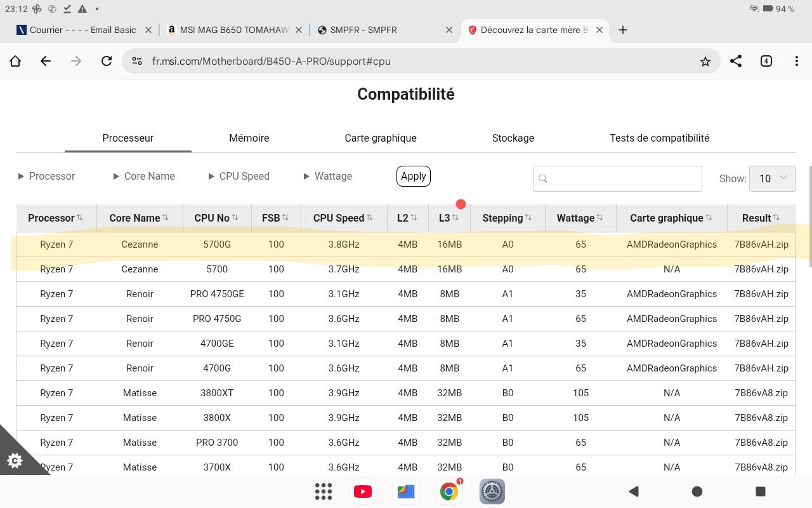Open tab switcher showing 4 tabs
This screenshot has width=812, height=508.
(x=766, y=61)
